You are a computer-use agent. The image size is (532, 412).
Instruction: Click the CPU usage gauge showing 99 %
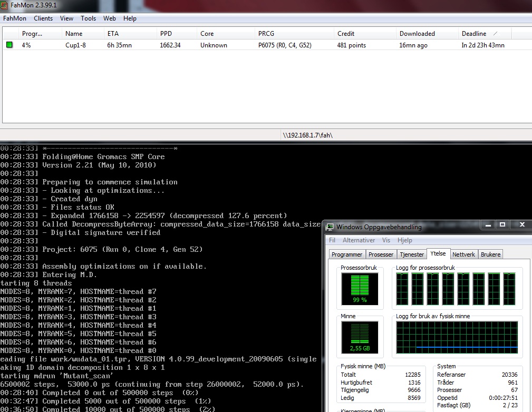coord(359,289)
